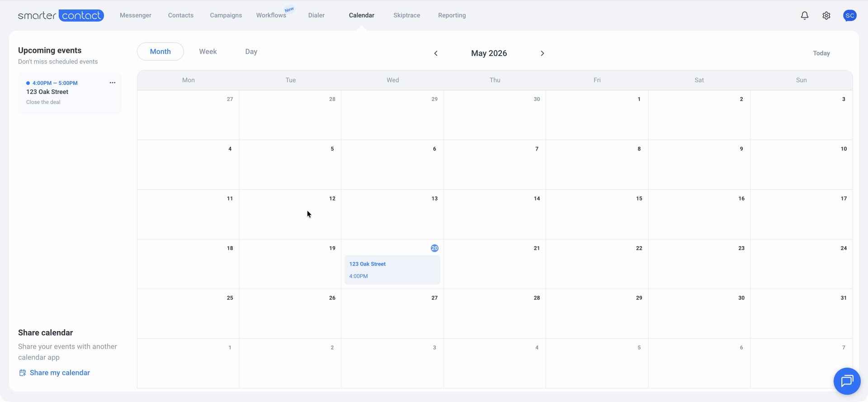
Task: Click the Close the deal description
Action: pos(43,102)
